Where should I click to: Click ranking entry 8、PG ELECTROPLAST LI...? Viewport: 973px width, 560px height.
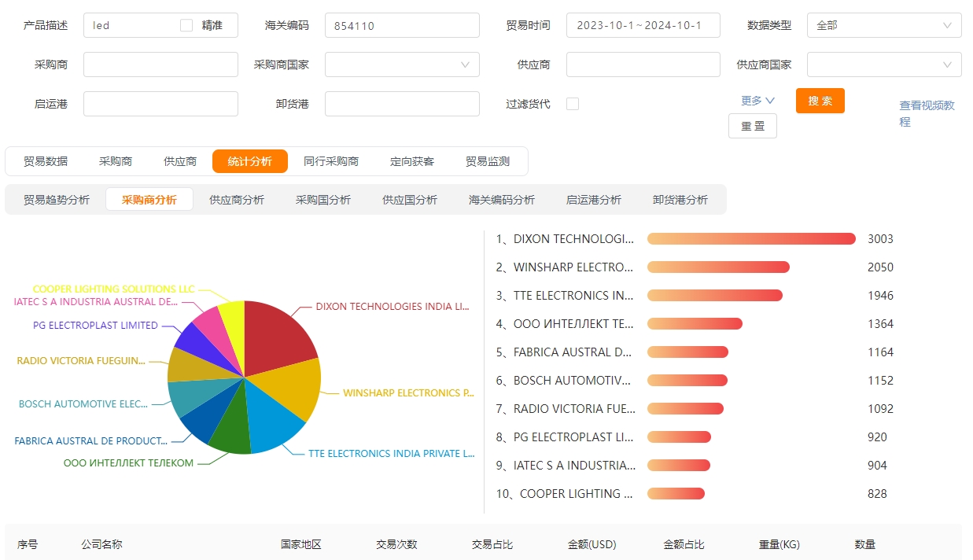565,437
